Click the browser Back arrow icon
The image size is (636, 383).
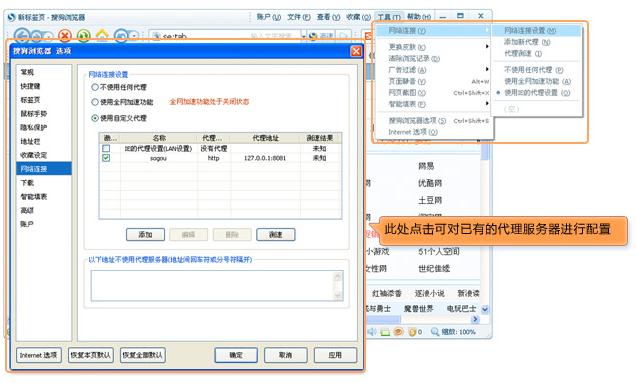21,36
